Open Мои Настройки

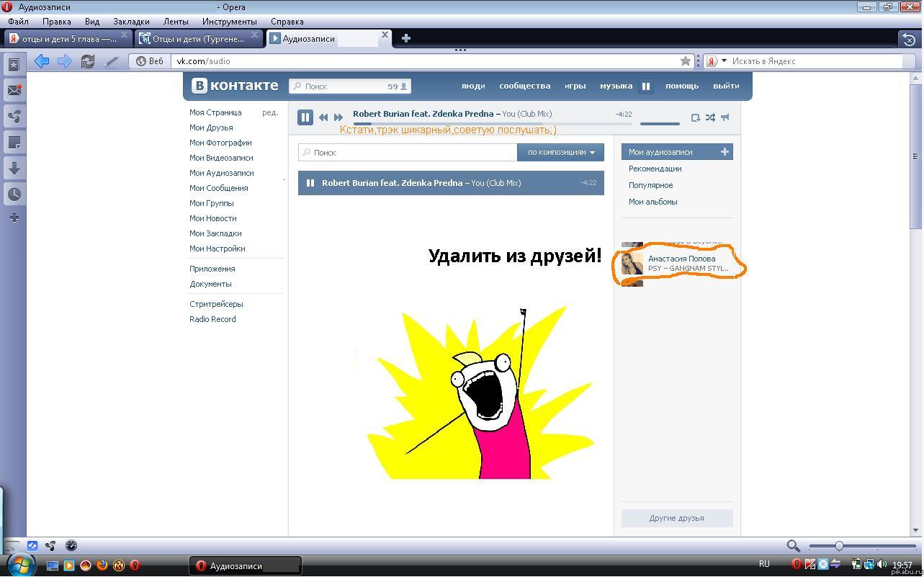(217, 249)
